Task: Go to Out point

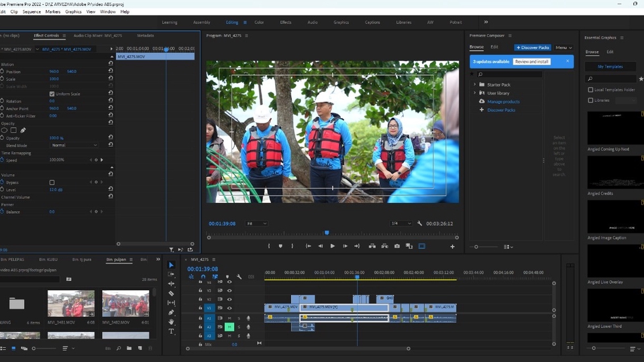Action: 357,246
